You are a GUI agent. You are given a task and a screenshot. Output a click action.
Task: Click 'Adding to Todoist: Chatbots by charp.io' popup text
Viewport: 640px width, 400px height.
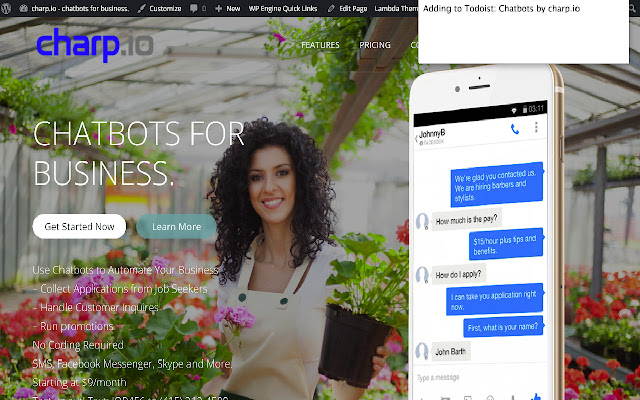501,8
